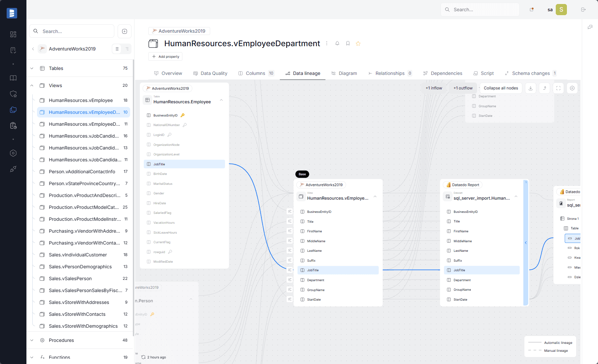Image resolution: width=598 pixels, height=364 pixels.
Task: Click the '+1 inflow' button
Action: click(x=434, y=88)
